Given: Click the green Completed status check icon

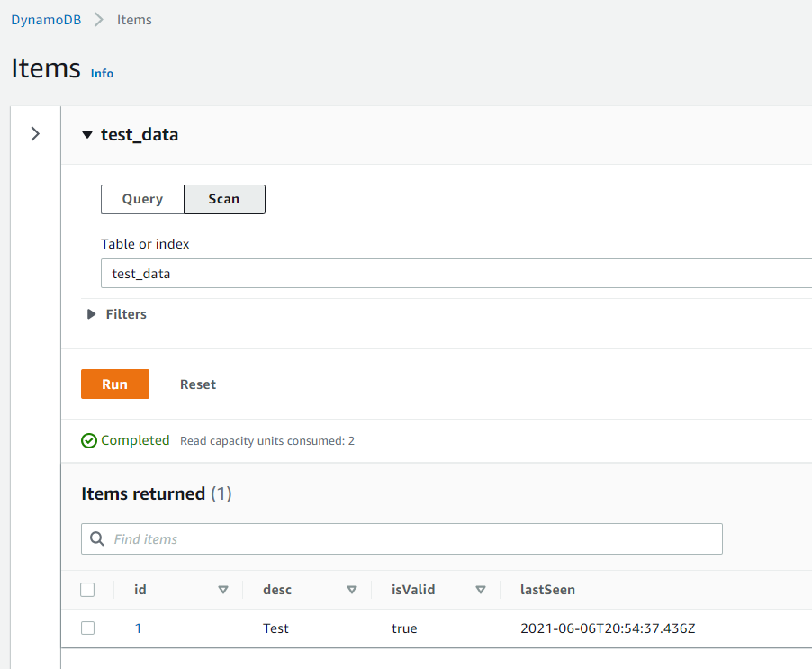Looking at the screenshot, I should pyautogui.click(x=89, y=441).
